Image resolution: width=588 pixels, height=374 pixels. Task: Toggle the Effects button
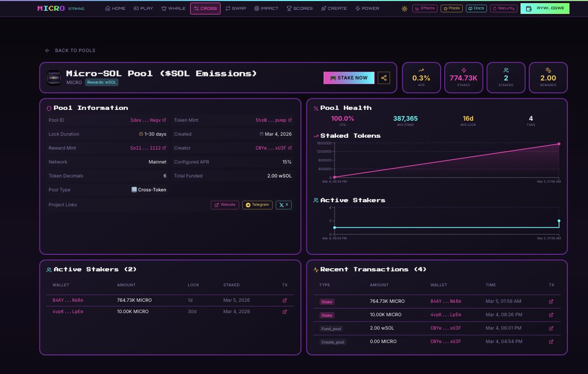click(x=425, y=8)
